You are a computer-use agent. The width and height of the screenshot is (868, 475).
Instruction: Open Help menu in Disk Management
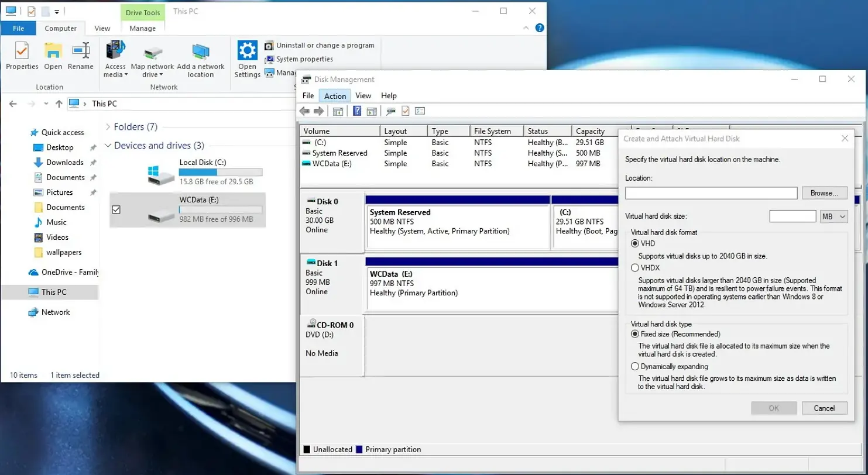(389, 96)
